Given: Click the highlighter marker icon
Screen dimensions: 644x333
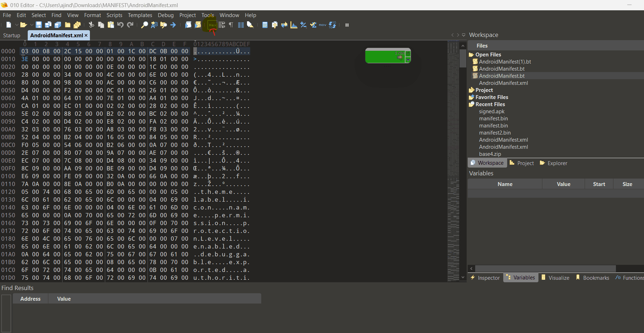Looking at the screenshot, I should [250, 25].
